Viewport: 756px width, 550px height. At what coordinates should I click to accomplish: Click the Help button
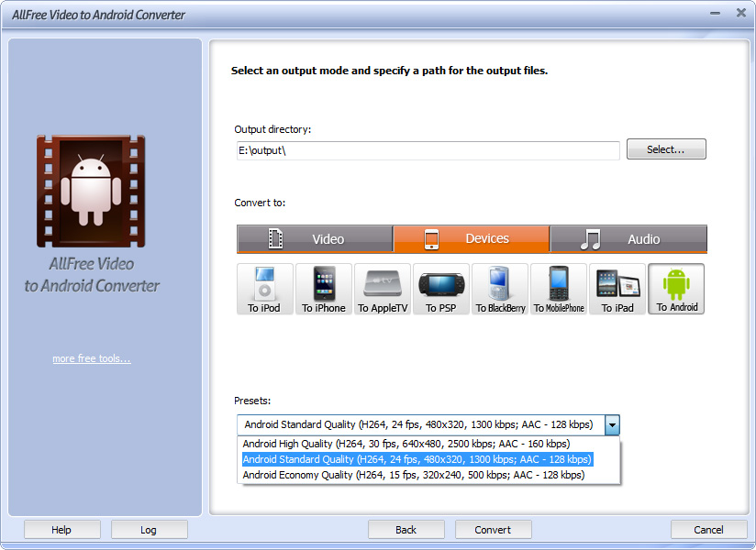point(61,530)
